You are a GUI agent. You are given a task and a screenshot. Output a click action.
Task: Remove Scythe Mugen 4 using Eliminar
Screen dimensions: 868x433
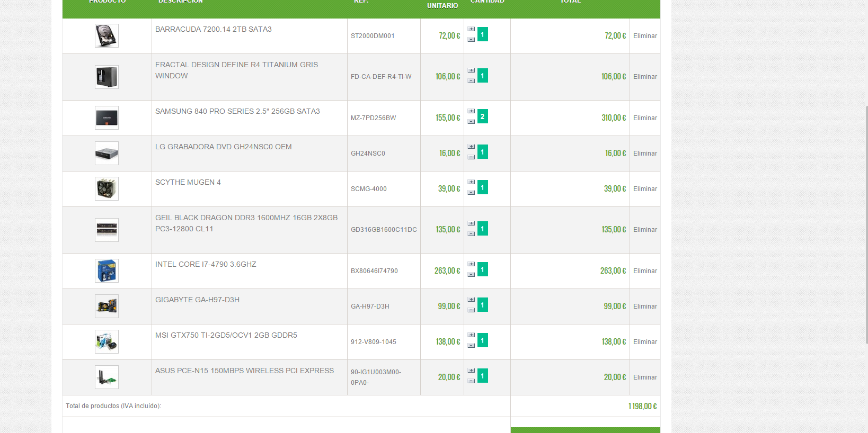[x=645, y=189]
